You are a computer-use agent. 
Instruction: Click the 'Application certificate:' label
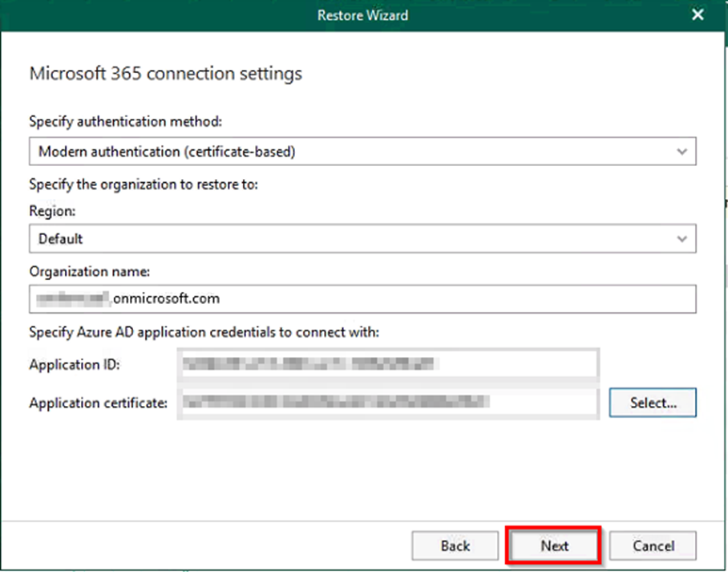click(x=99, y=403)
